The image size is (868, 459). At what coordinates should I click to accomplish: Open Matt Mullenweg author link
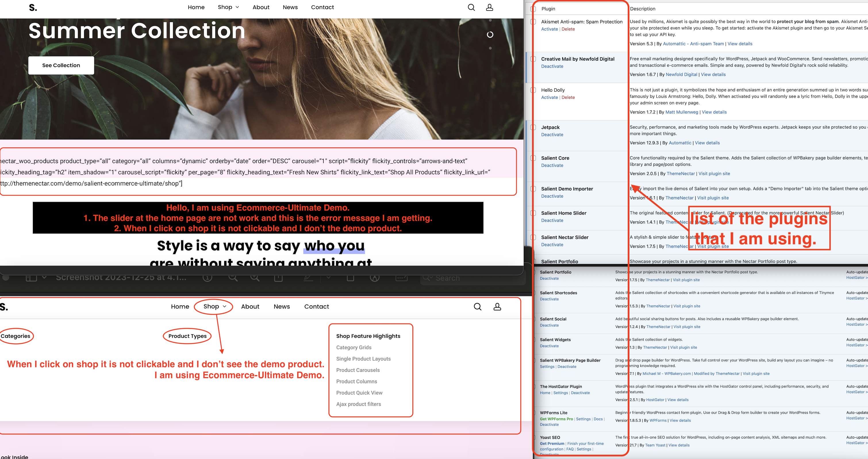pyautogui.click(x=682, y=112)
